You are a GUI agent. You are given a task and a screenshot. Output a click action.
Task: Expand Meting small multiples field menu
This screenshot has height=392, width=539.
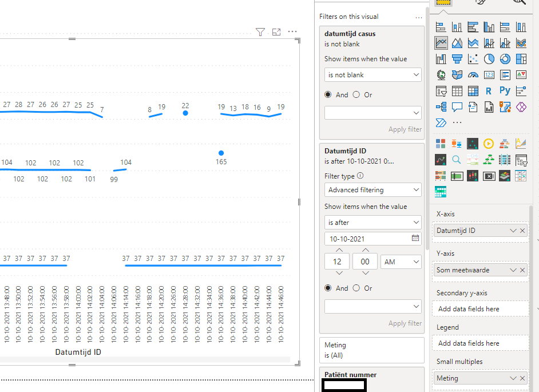point(513,378)
